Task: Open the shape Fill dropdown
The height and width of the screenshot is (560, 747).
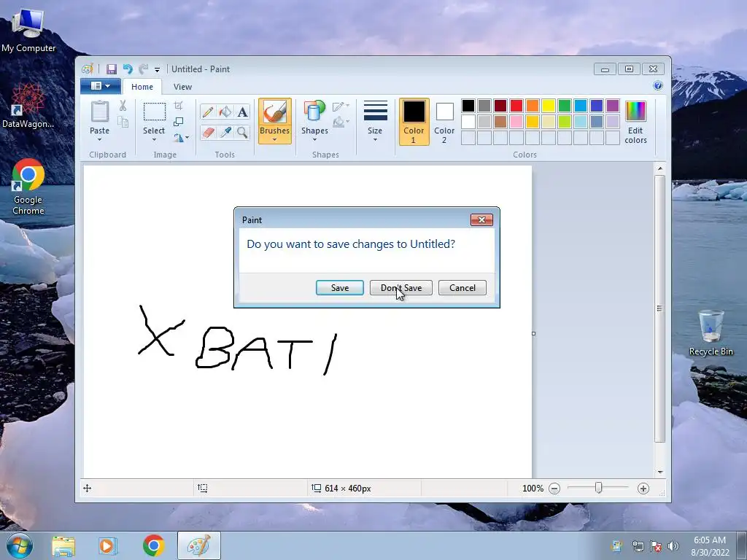Action: tap(341, 122)
